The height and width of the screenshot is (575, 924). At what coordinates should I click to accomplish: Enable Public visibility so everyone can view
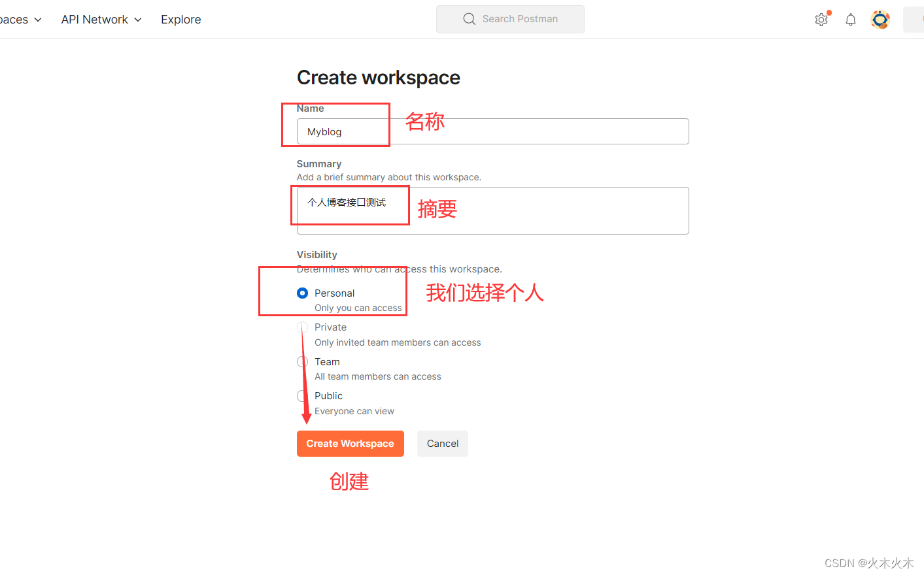click(302, 395)
